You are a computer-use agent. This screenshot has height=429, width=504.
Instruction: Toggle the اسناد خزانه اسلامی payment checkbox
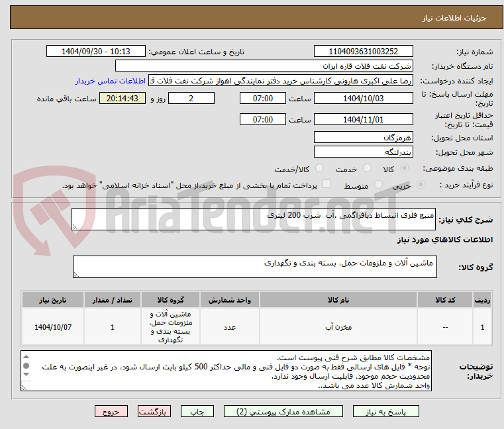pos(327,184)
